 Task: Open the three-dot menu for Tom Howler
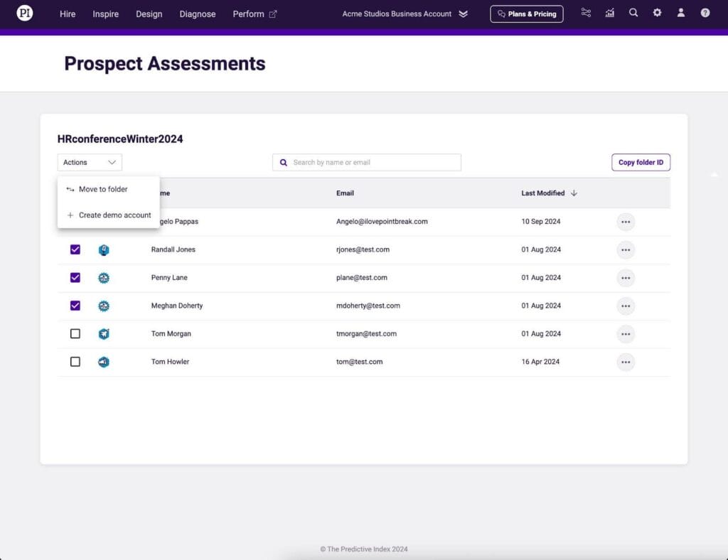click(x=626, y=362)
